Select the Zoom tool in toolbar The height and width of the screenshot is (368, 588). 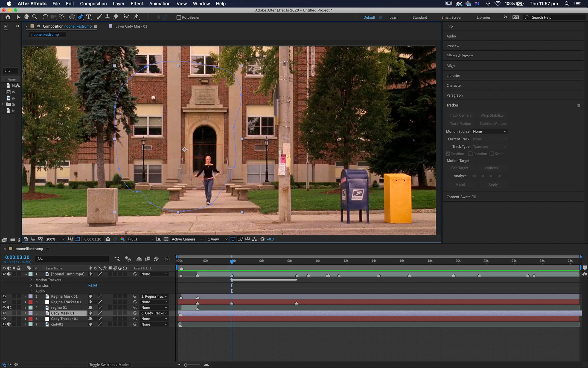[x=35, y=17]
